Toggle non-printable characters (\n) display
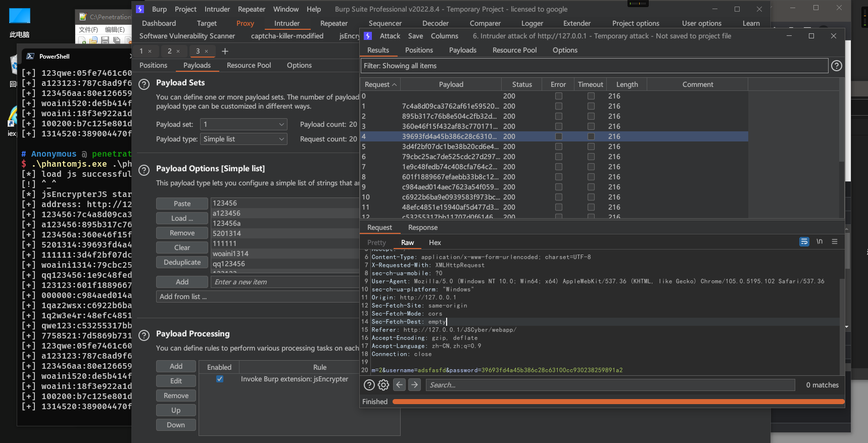 click(819, 242)
